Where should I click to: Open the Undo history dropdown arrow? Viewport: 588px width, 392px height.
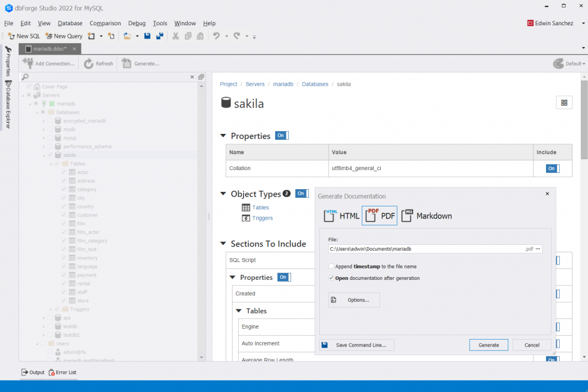226,36
